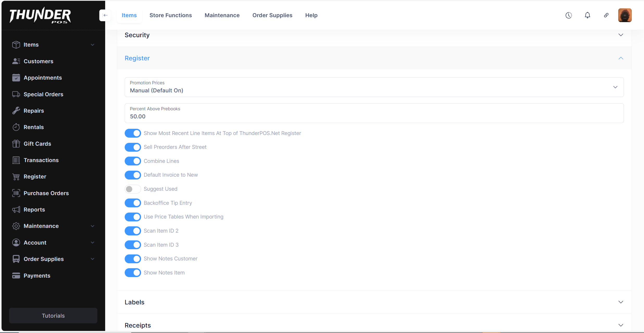Viewport: 644px width, 333px height.
Task: Toggle Backoffice Tip Entry switch off
Action: click(133, 203)
